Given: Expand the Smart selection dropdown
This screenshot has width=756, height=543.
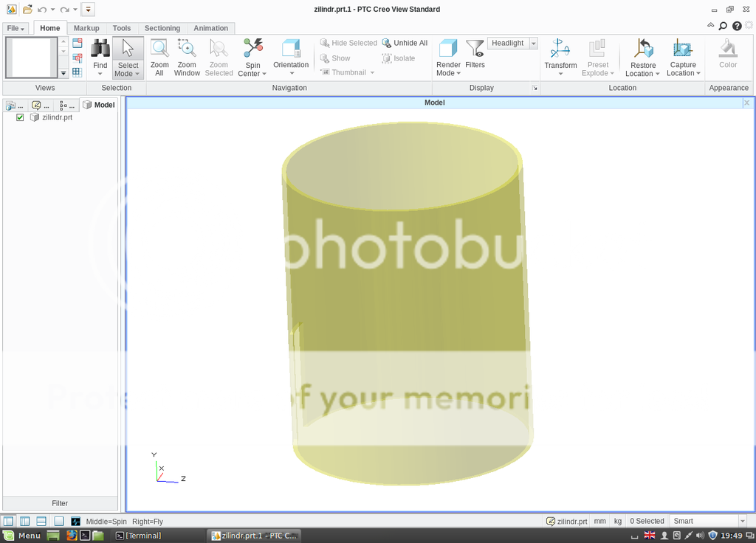Looking at the screenshot, I should point(742,522).
